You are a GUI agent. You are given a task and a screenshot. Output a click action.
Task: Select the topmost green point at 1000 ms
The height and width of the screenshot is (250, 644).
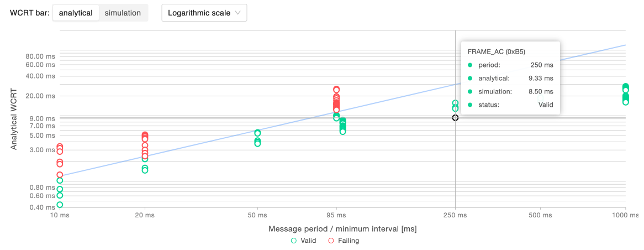(626, 86)
